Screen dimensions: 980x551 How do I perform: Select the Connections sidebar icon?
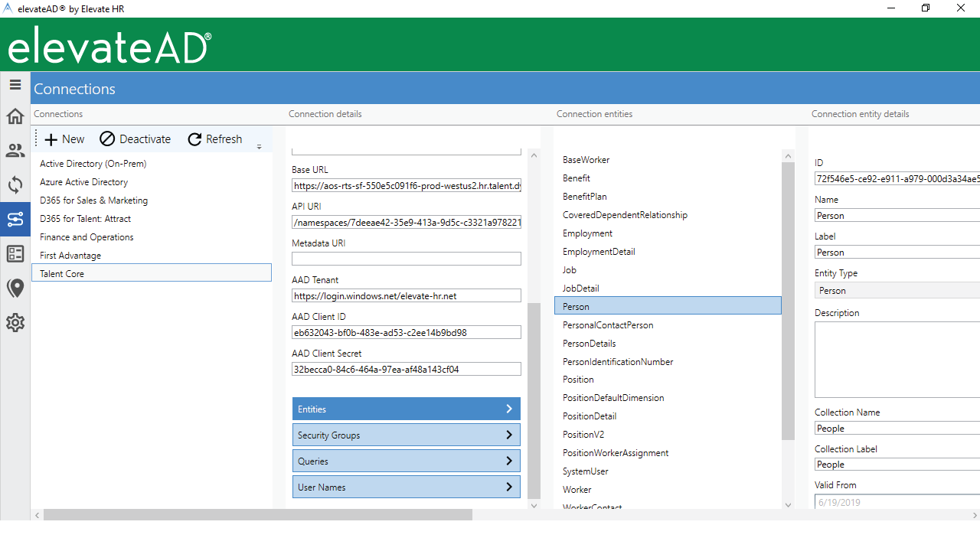click(x=15, y=220)
